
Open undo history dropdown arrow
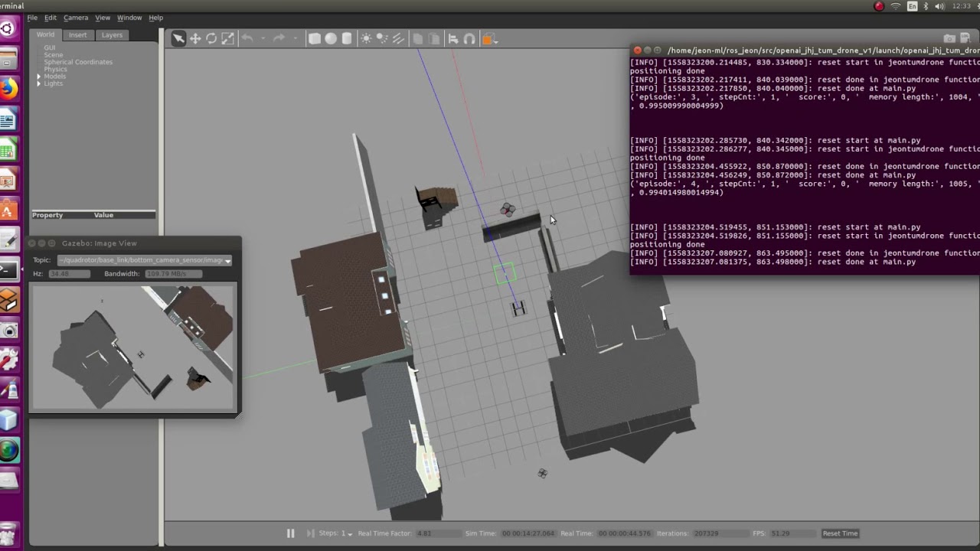[263, 39]
